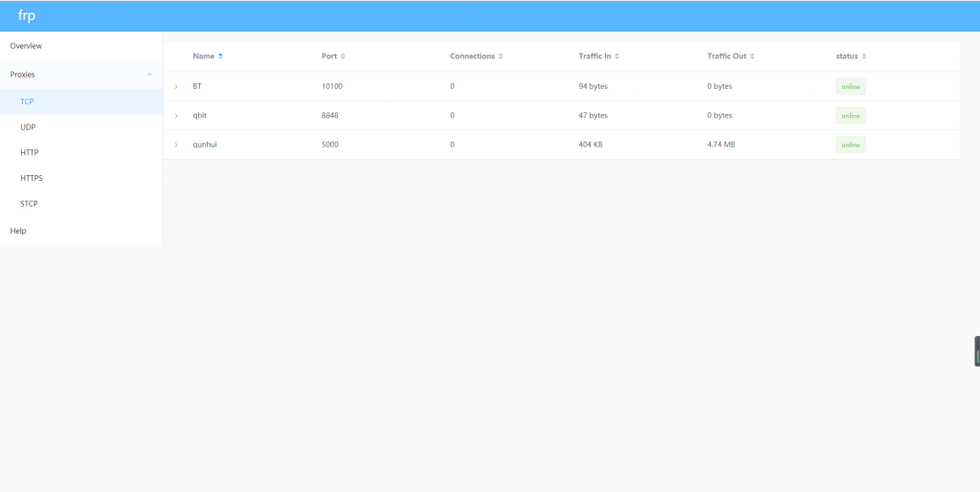The height and width of the screenshot is (492, 980).
Task: Sort table by Traffic Out column
Action: pos(752,56)
